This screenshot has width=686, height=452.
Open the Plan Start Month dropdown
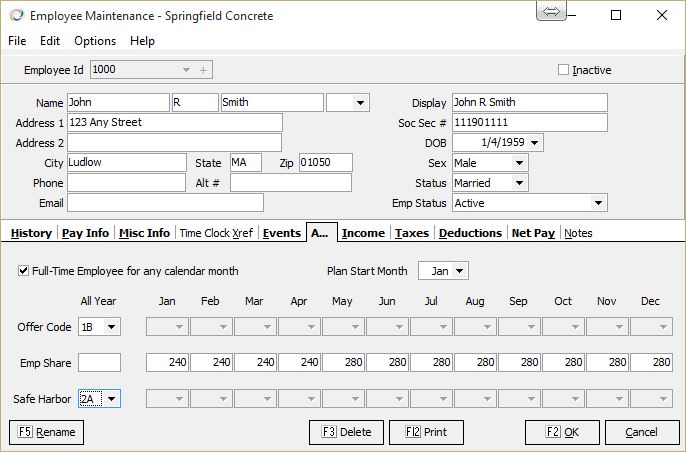click(459, 271)
